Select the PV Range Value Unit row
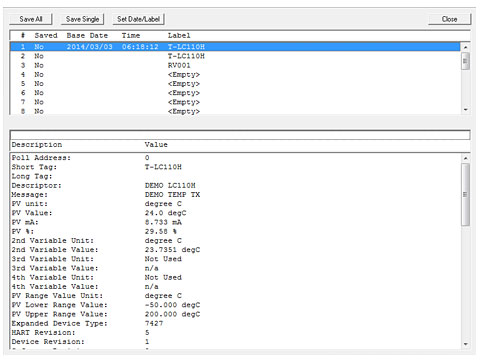Screen dimensions: 480x360 (235, 296)
